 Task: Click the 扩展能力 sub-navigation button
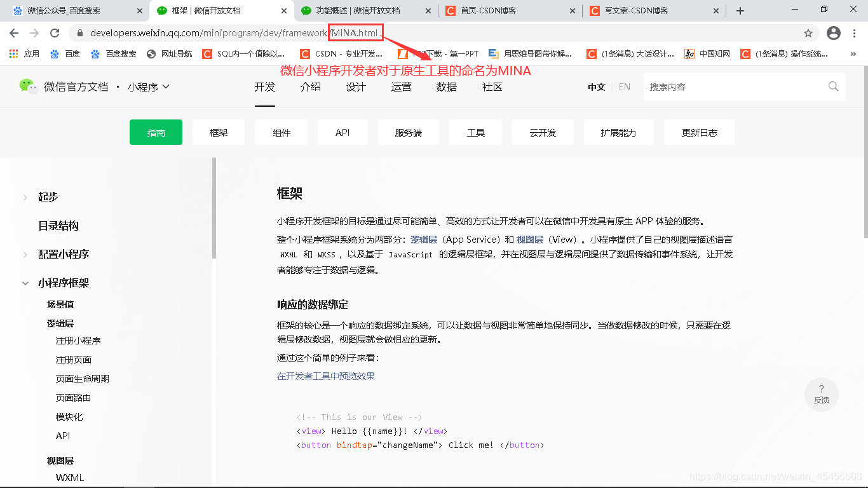(x=619, y=132)
